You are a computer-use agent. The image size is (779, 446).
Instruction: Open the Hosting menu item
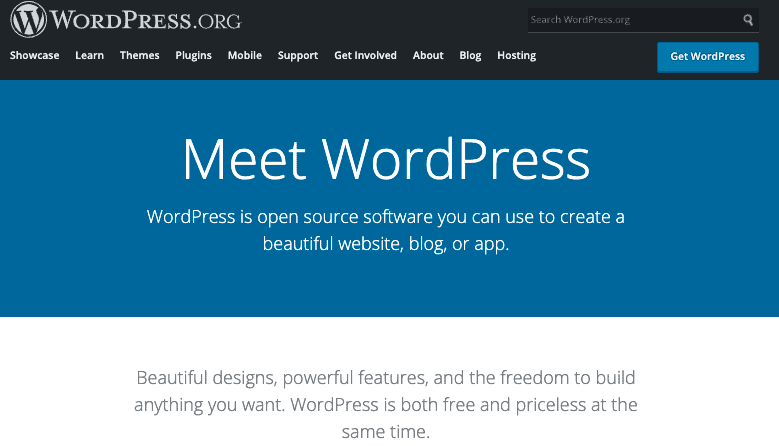click(516, 56)
